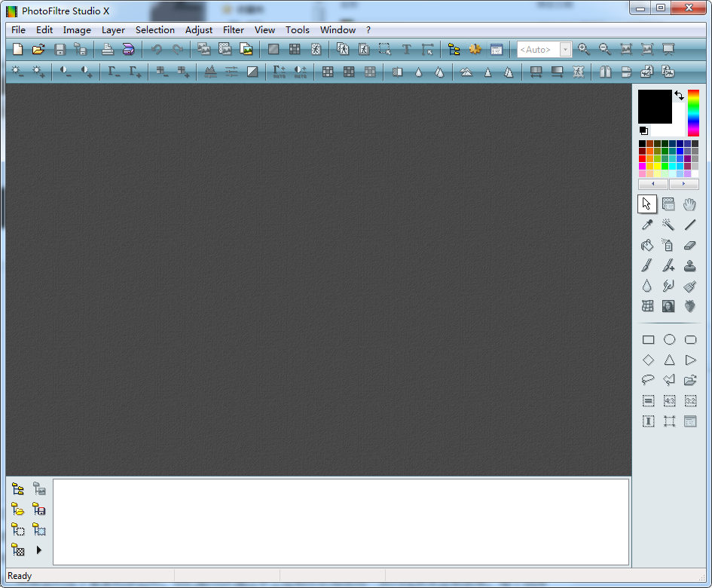Screen dimensions: 712x588
Task: Pick the Paint Bucket fill tool
Action: 647,245
